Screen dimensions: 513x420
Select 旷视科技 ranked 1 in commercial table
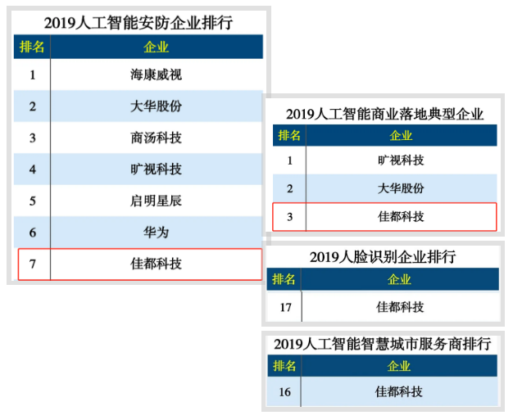point(401,160)
